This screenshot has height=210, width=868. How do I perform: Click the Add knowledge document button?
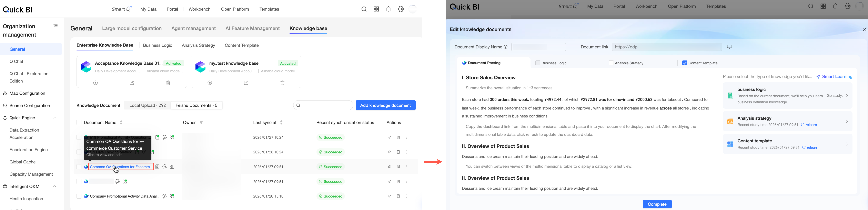(385, 105)
